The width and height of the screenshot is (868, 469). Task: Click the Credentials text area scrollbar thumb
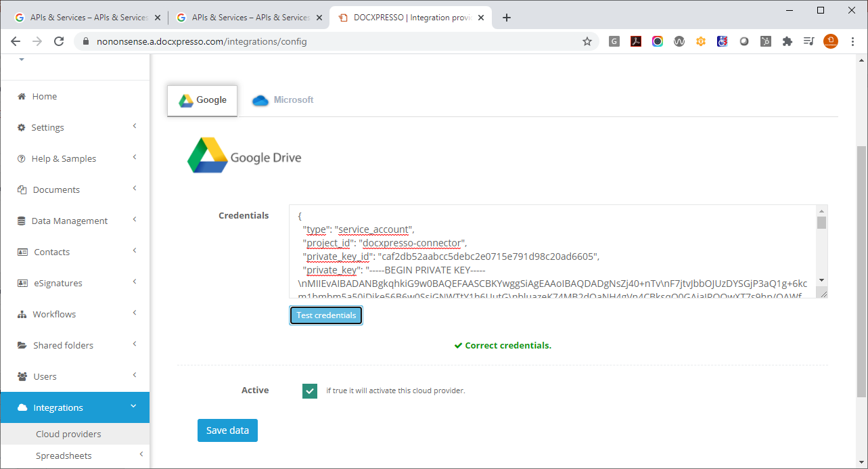(x=822, y=223)
